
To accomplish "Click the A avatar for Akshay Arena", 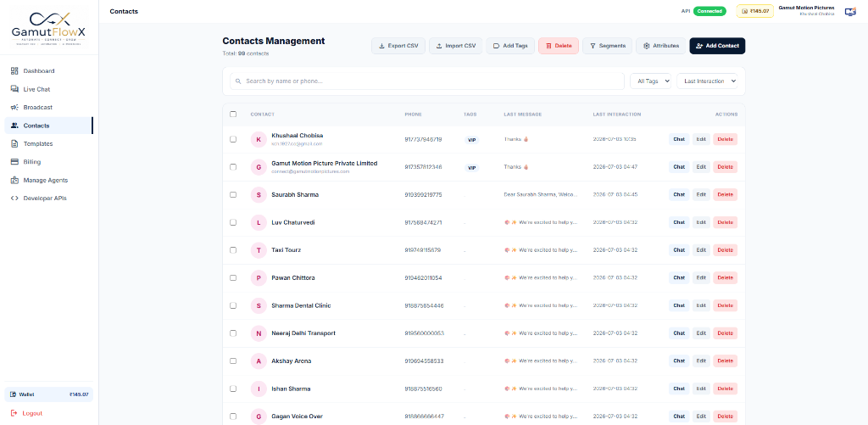I will pyautogui.click(x=259, y=361).
